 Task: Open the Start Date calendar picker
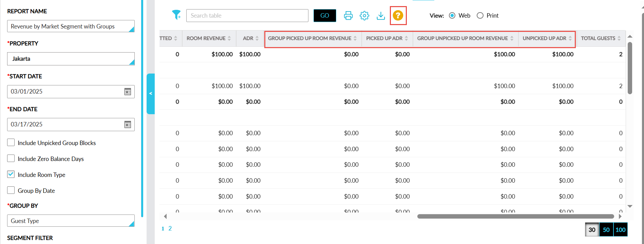tap(128, 91)
